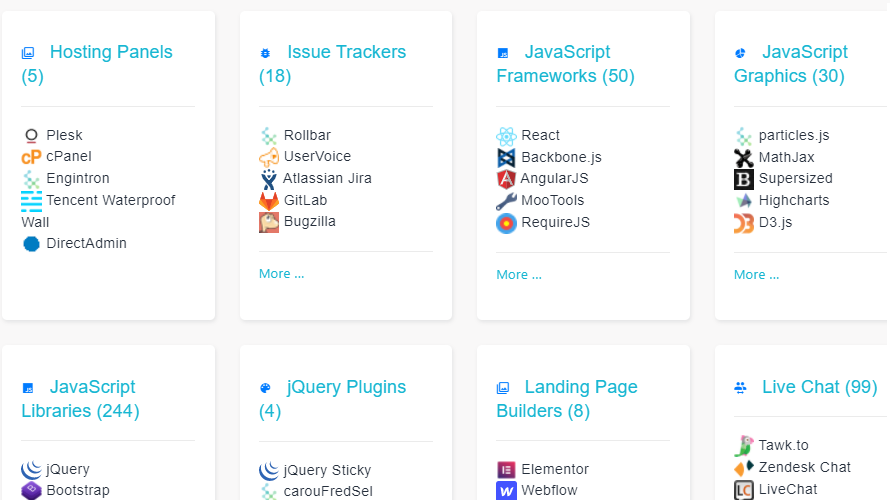Show more JavaScript Frameworks
Image resolution: width=890 pixels, height=500 pixels.
coord(519,275)
